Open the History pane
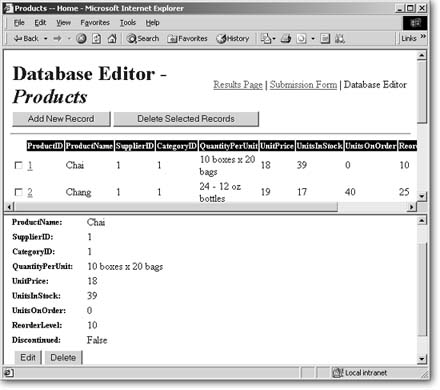 [233, 39]
